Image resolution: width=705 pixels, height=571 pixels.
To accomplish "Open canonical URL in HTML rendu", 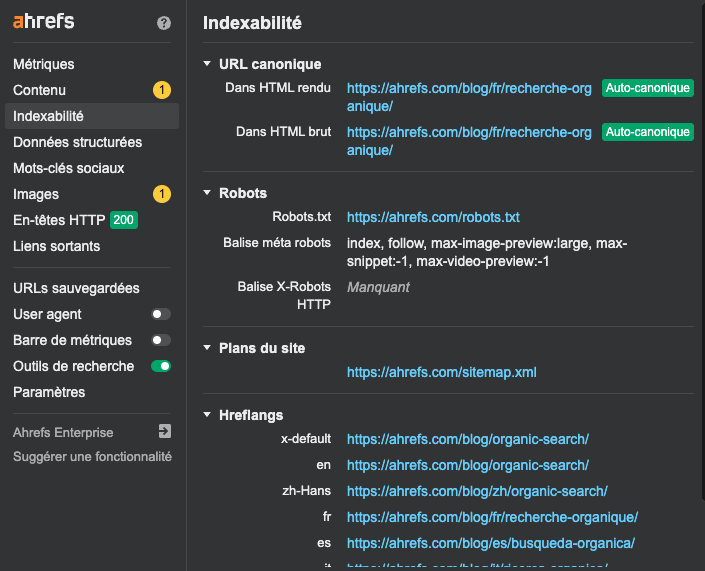I will tap(469, 97).
